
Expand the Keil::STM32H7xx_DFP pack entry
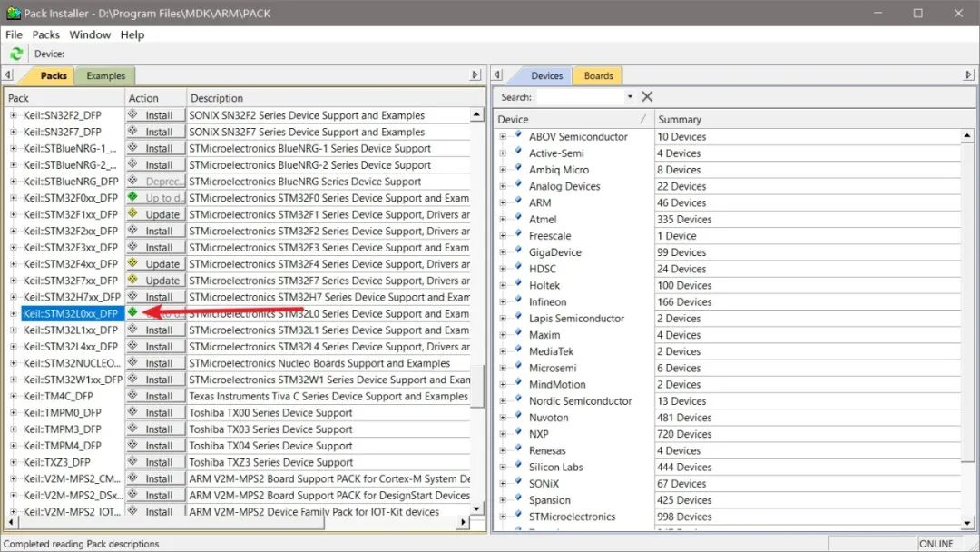pos(13,297)
